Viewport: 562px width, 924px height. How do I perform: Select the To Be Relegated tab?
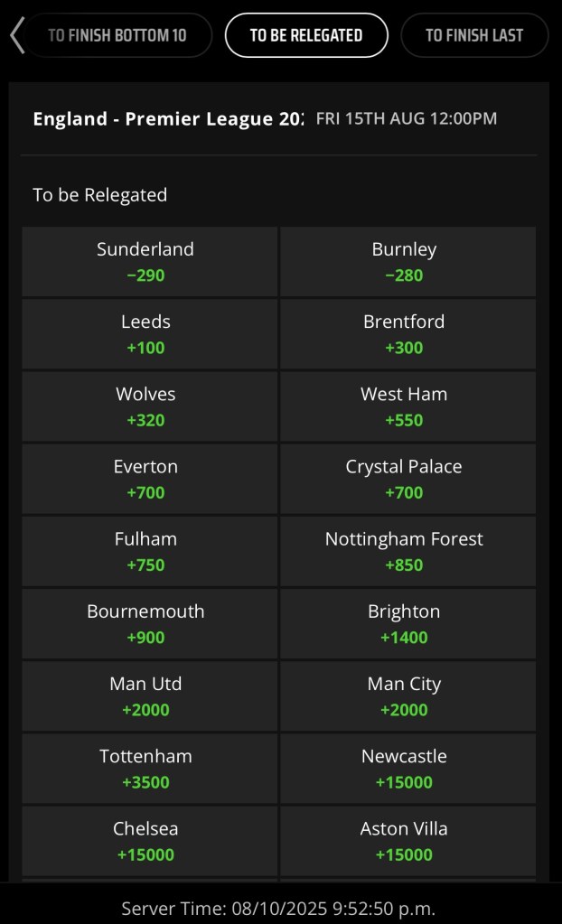tap(306, 36)
